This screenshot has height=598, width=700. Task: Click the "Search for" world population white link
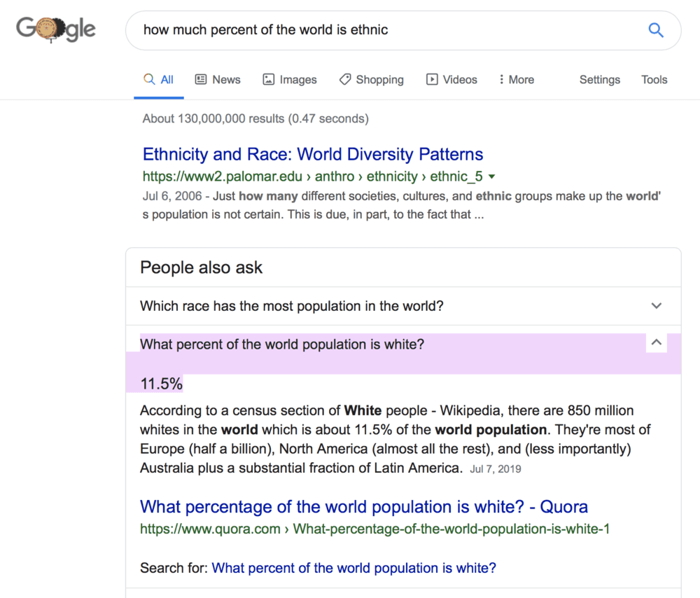point(353,568)
